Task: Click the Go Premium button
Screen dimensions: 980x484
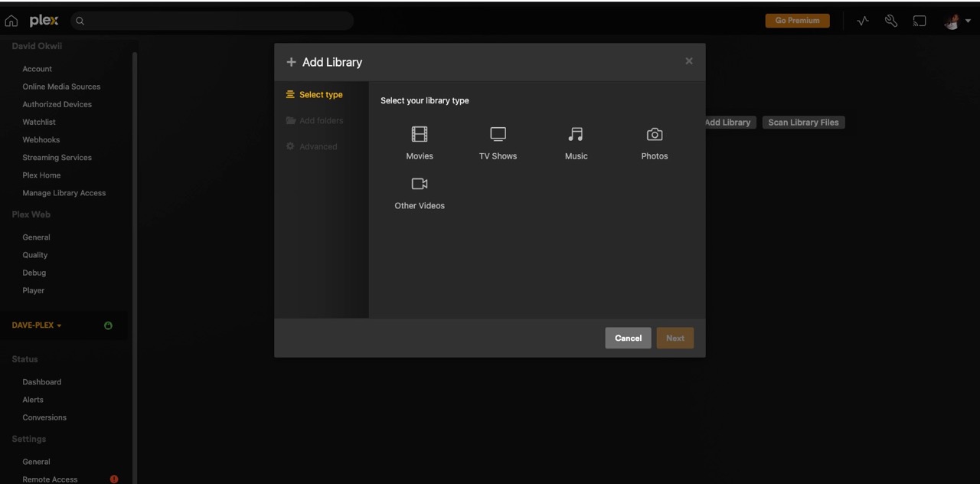Action: pos(797,21)
